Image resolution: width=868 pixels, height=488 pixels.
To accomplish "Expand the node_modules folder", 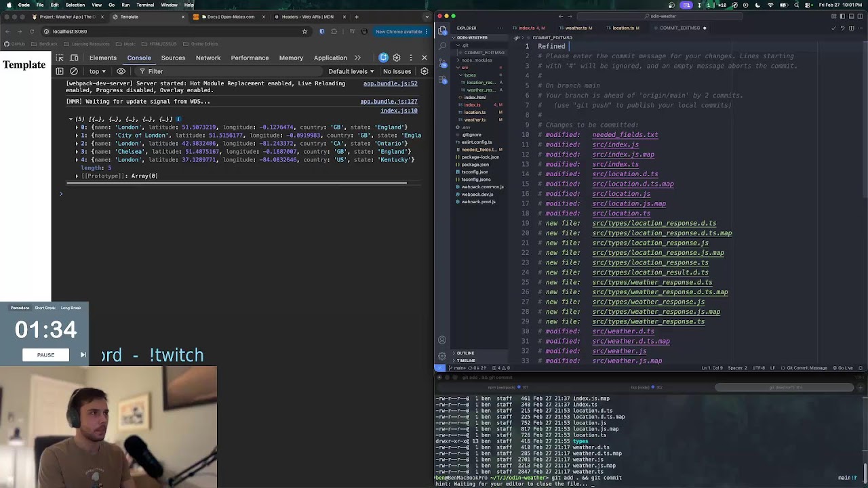I will tap(477, 60).
